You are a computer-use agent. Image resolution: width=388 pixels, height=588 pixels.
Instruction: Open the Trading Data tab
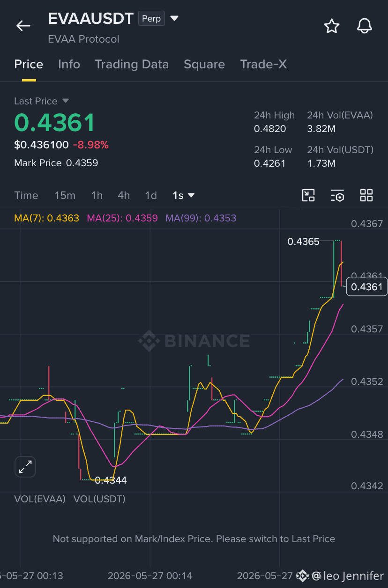tap(132, 65)
